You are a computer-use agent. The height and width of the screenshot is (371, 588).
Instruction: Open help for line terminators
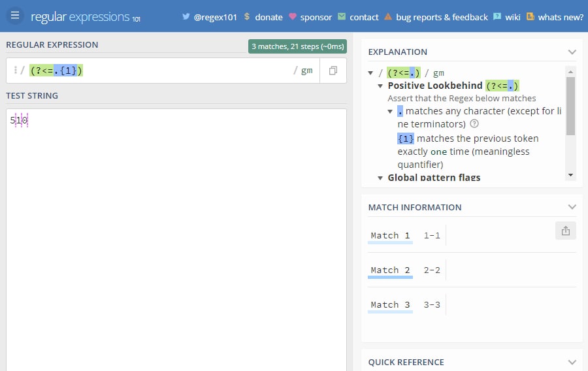pyautogui.click(x=474, y=123)
